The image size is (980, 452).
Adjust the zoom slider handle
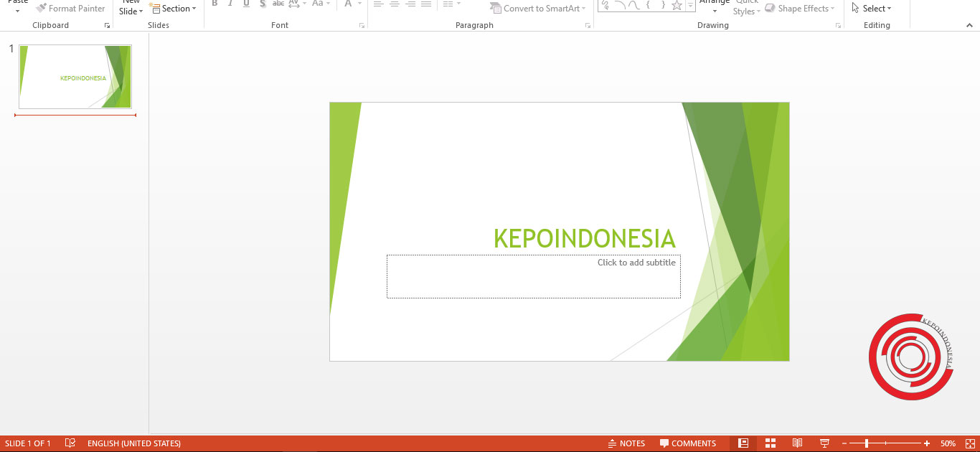[867, 443]
